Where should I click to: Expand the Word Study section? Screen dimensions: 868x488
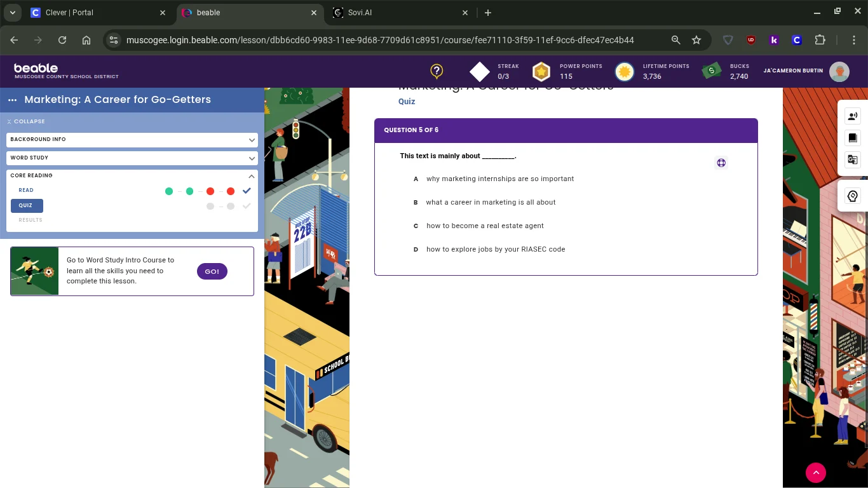[x=132, y=158]
